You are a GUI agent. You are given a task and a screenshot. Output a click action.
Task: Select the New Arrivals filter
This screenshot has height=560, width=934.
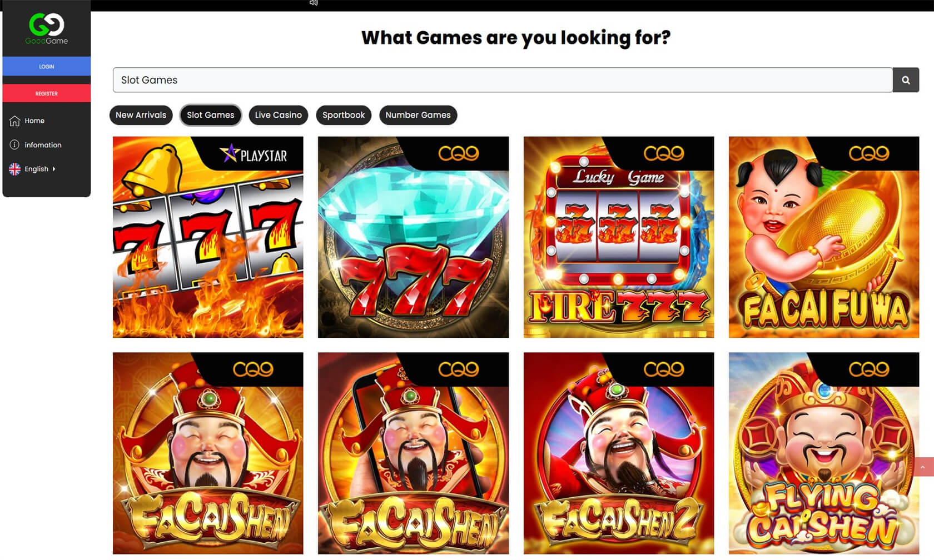point(141,115)
